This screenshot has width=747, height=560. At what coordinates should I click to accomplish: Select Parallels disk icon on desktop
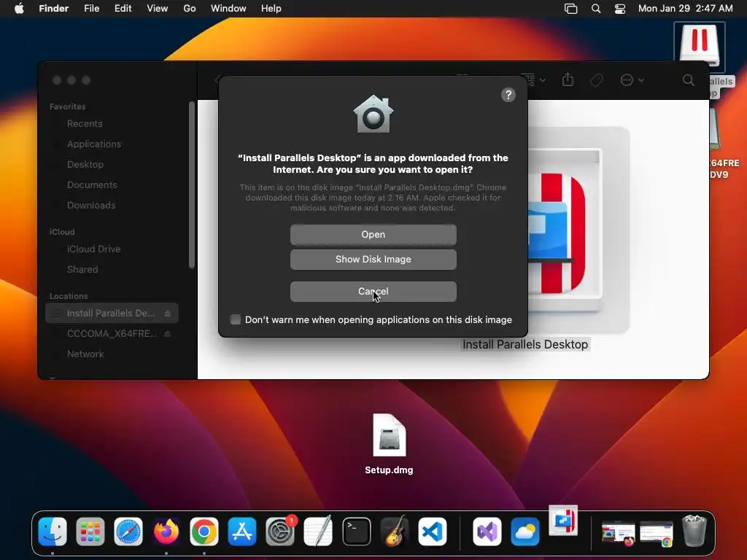click(x=699, y=47)
